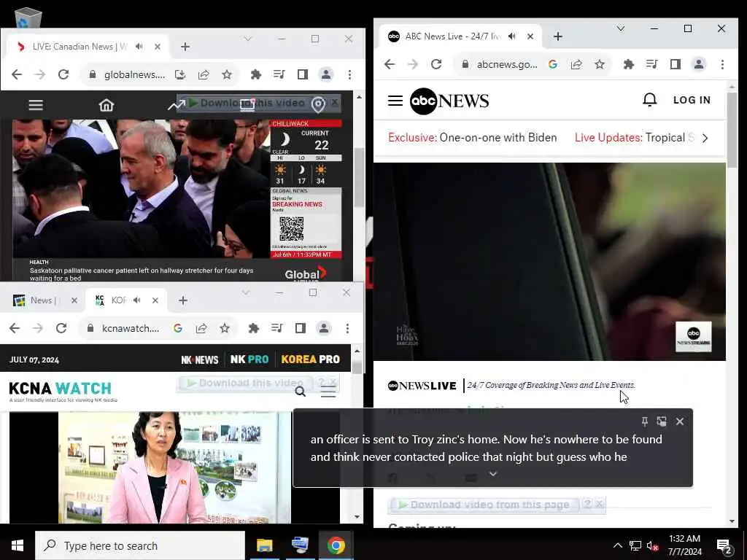Click the live caption reposition icon
The image size is (747, 560).
tap(662, 421)
